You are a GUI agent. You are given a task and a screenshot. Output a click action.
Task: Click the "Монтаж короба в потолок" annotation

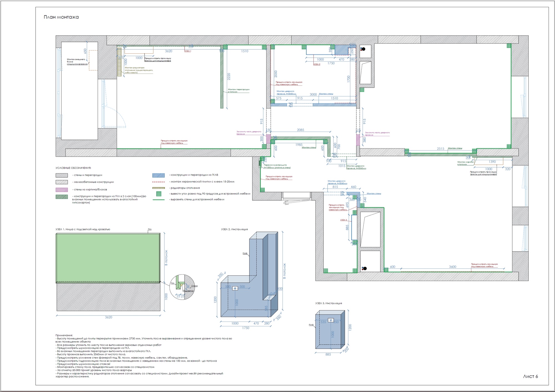[465, 163]
